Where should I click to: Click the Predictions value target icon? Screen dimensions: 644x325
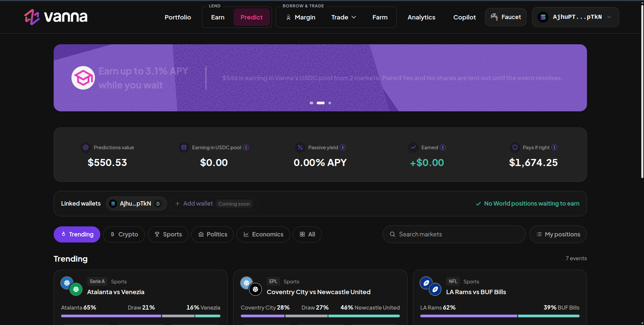click(86, 147)
